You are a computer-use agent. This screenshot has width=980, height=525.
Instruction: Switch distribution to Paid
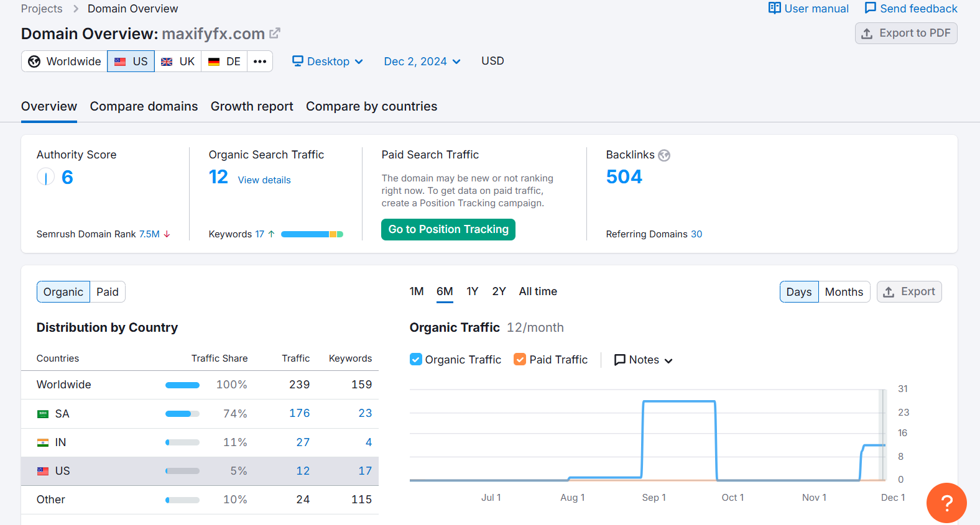(x=108, y=292)
